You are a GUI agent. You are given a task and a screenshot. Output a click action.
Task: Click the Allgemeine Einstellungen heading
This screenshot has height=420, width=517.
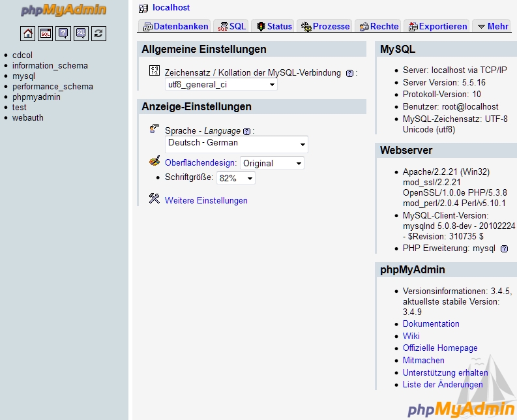point(204,49)
